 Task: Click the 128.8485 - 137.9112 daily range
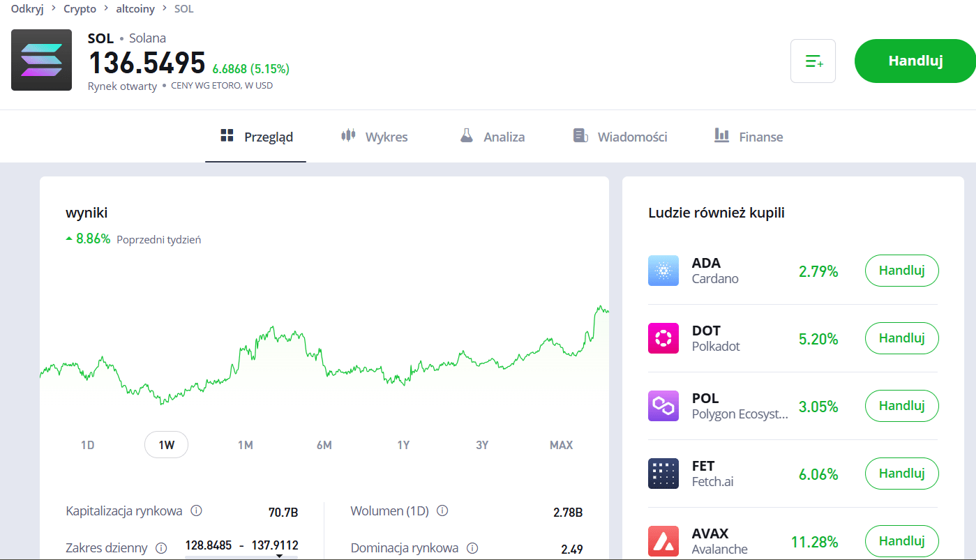pyautogui.click(x=242, y=545)
